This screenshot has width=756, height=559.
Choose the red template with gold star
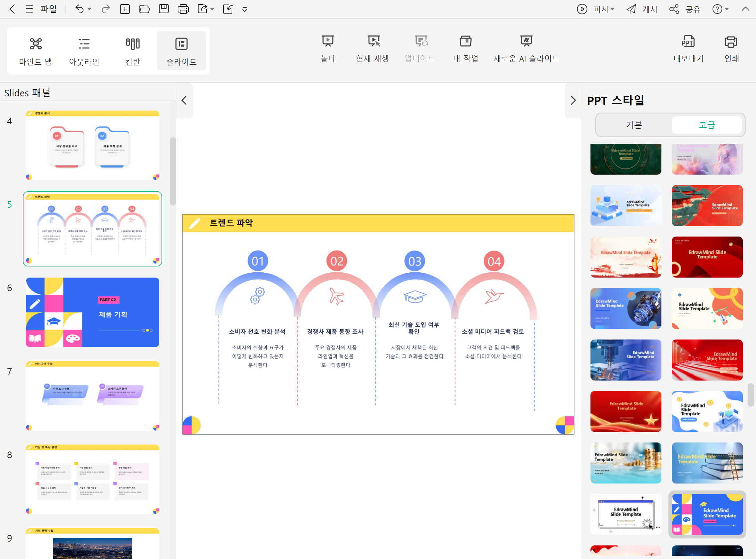pos(626,412)
